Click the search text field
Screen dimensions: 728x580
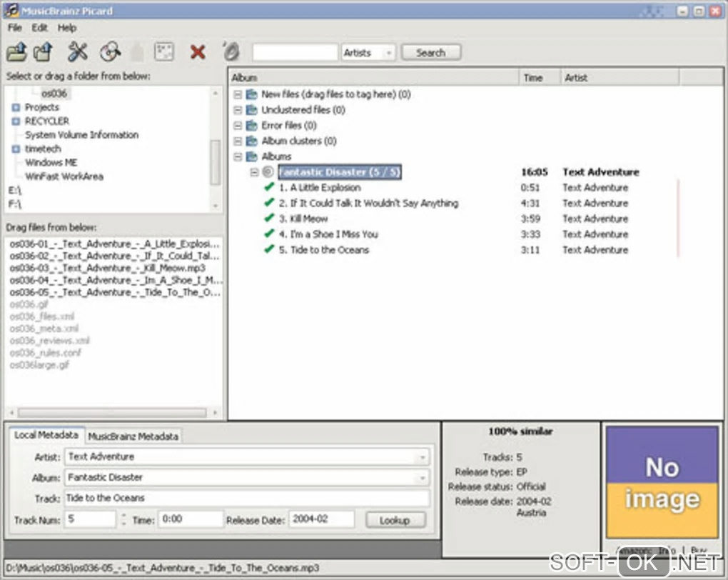[295, 53]
